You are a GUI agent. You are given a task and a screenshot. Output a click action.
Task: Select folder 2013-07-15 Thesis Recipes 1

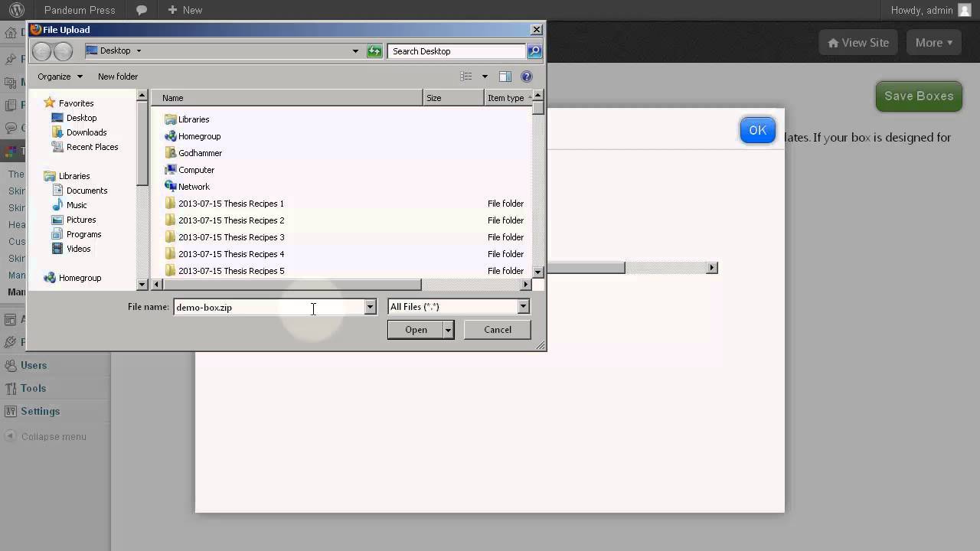click(230, 204)
